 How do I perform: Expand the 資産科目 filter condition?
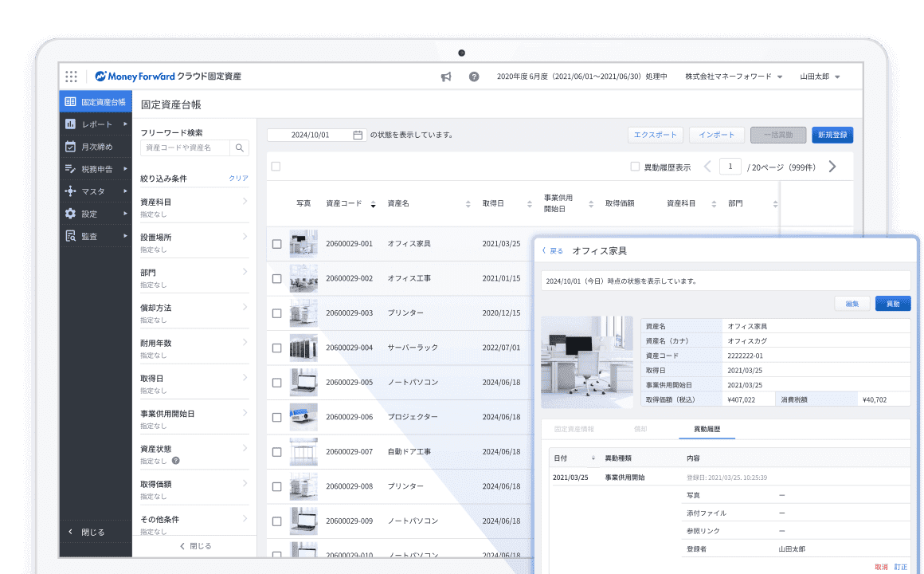click(194, 207)
